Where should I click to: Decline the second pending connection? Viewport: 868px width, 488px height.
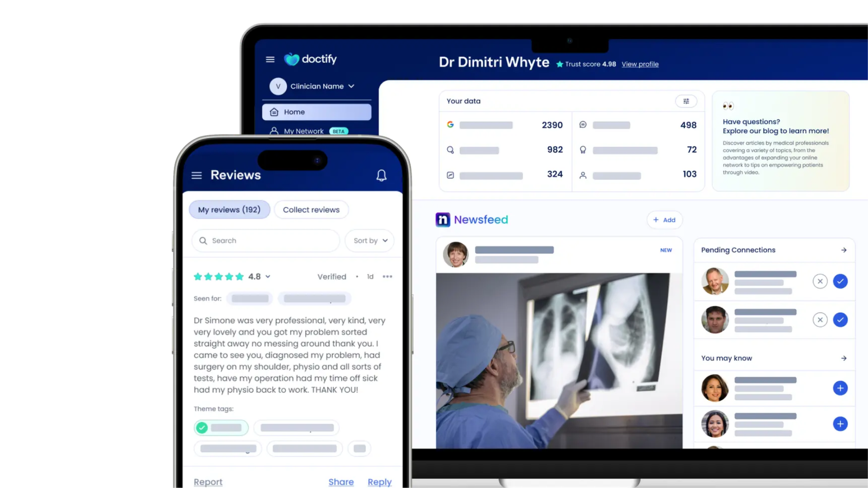(820, 320)
